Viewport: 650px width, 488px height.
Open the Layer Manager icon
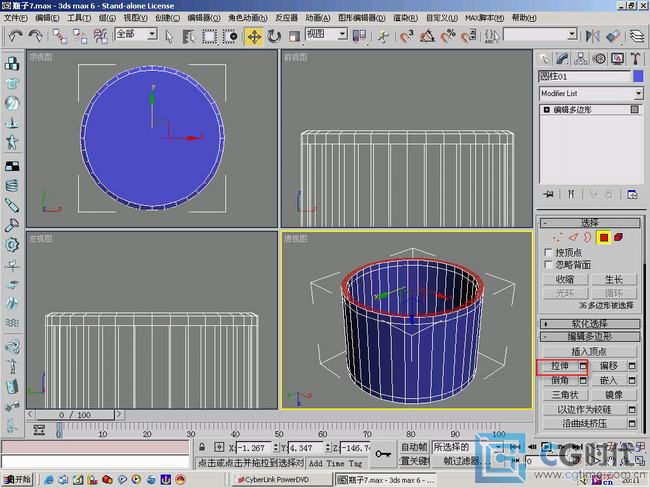637,36
